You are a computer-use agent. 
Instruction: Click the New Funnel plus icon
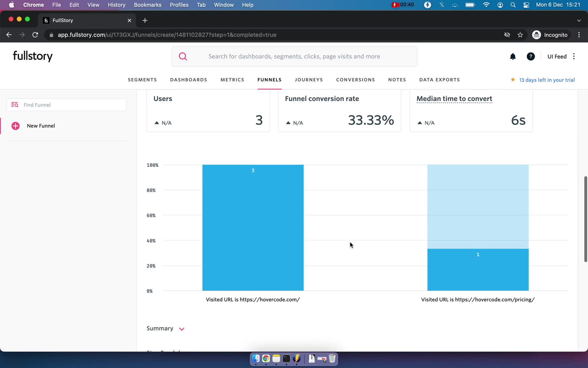click(x=15, y=125)
